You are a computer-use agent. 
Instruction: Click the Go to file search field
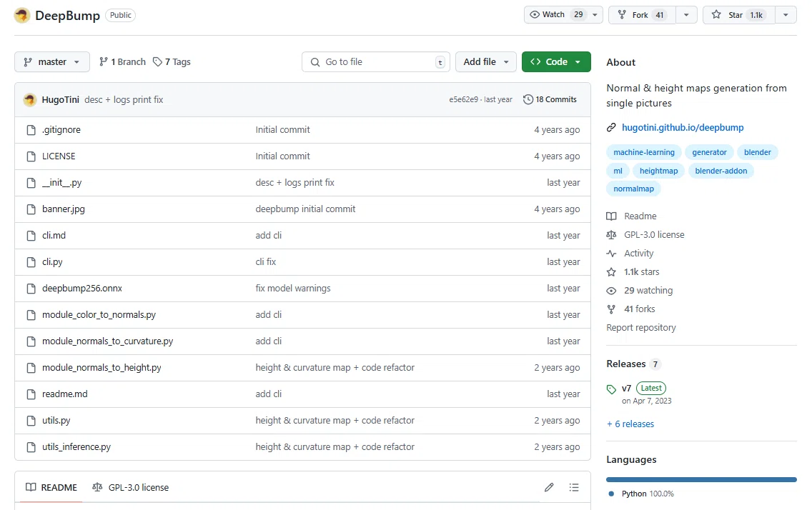point(375,61)
